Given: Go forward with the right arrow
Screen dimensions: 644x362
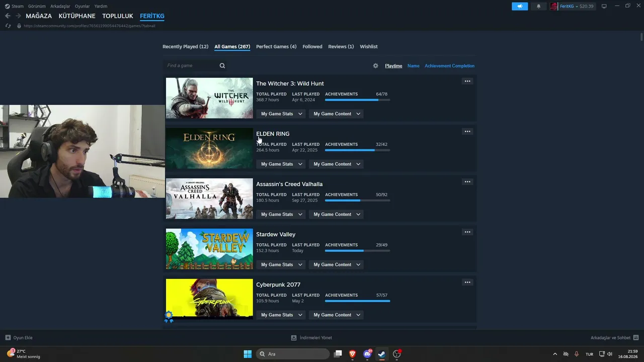Looking at the screenshot, I should (x=18, y=16).
